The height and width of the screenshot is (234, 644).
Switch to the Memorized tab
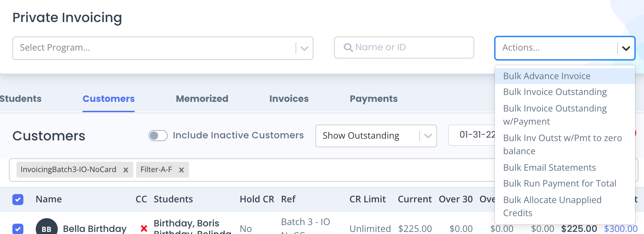pyautogui.click(x=202, y=99)
